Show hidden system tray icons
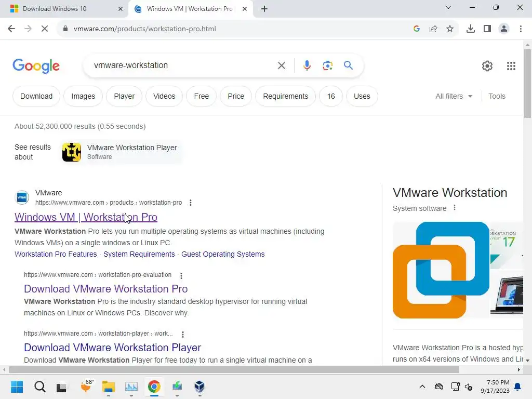The width and height of the screenshot is (532, 399). point(422,387)
